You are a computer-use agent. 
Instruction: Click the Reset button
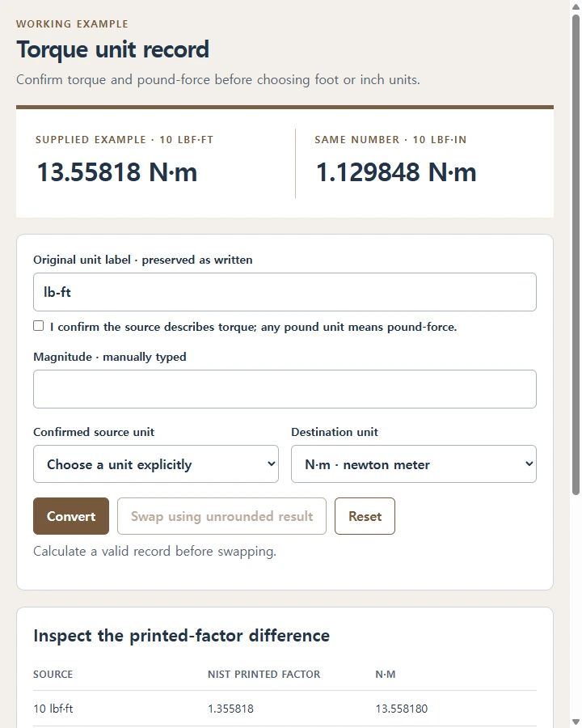[365, 516]
